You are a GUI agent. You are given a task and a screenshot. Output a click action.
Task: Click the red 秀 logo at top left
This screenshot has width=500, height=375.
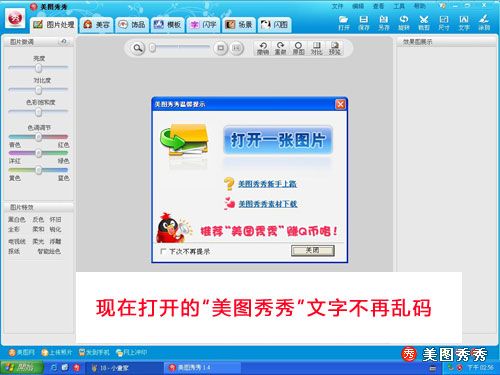pyautogui.click(x=15, y=18)
